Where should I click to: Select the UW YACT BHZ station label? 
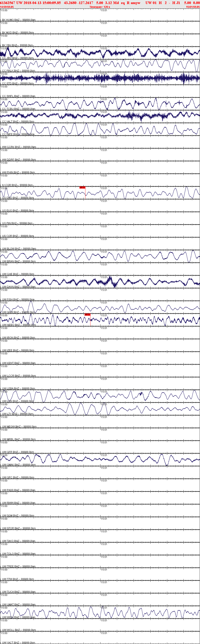click(x=19, y=643)
